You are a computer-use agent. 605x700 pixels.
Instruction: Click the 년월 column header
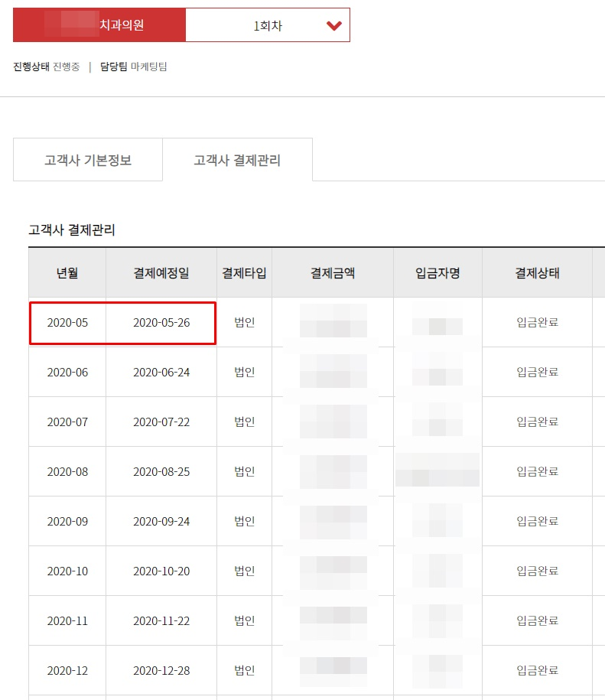[67, 272]
